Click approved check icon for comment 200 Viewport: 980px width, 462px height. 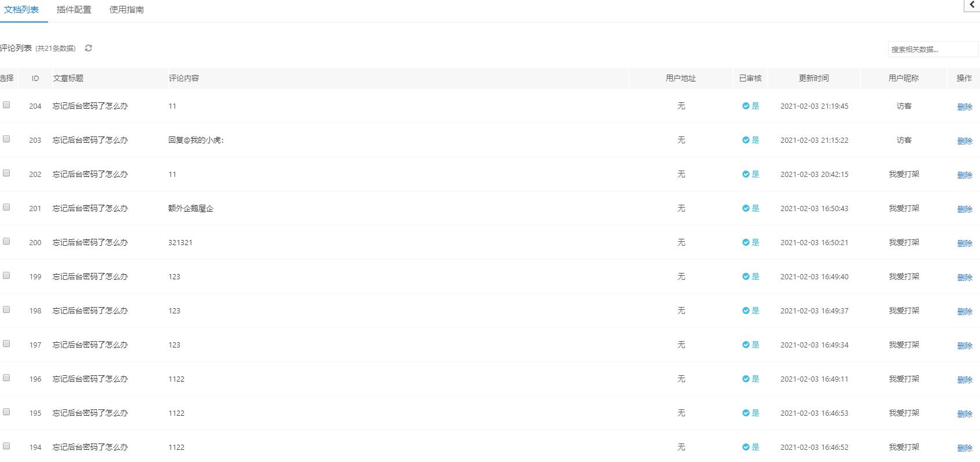(746, 242)
